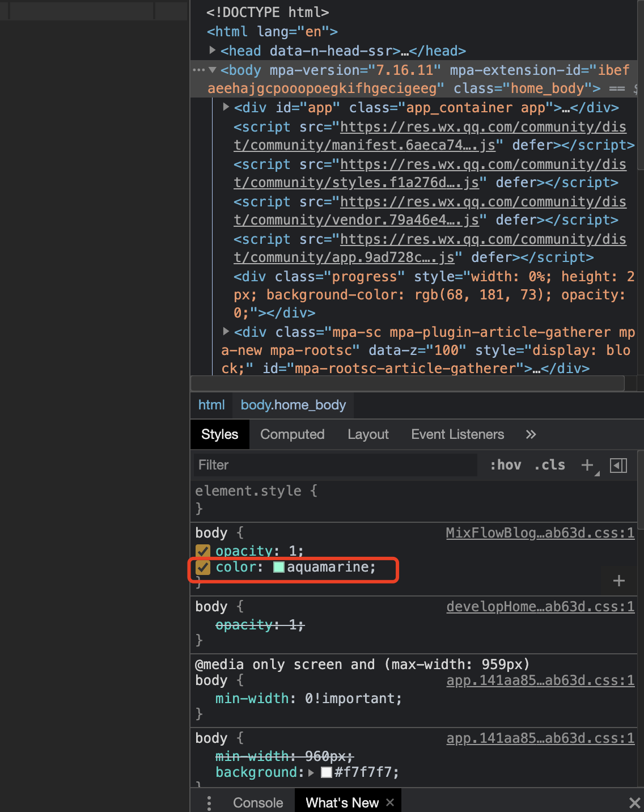Image resolution: width=644 pixels, height=812 pixels.
Task: Open developHome…ab63d.css:1 source link
Action: point(540,607)
